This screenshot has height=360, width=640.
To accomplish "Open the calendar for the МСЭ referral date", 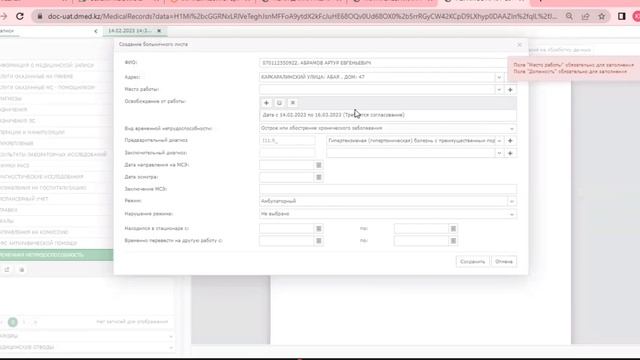I will tap(319, 165).
